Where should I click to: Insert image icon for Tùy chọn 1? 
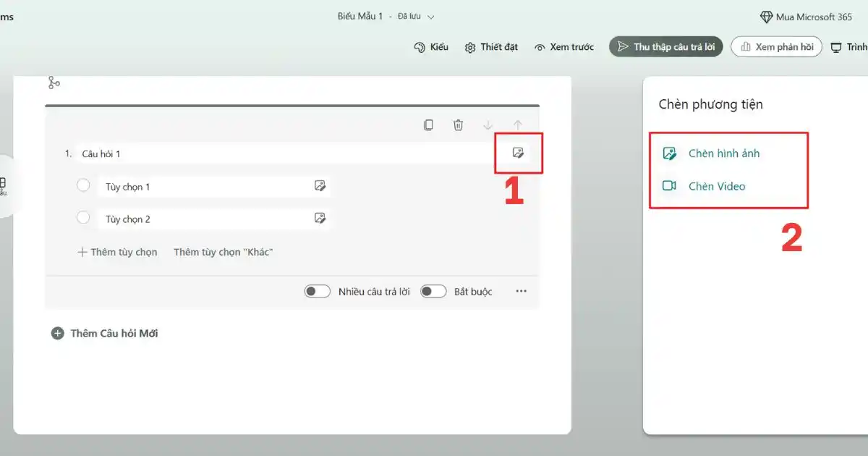(x=320, y=186)
